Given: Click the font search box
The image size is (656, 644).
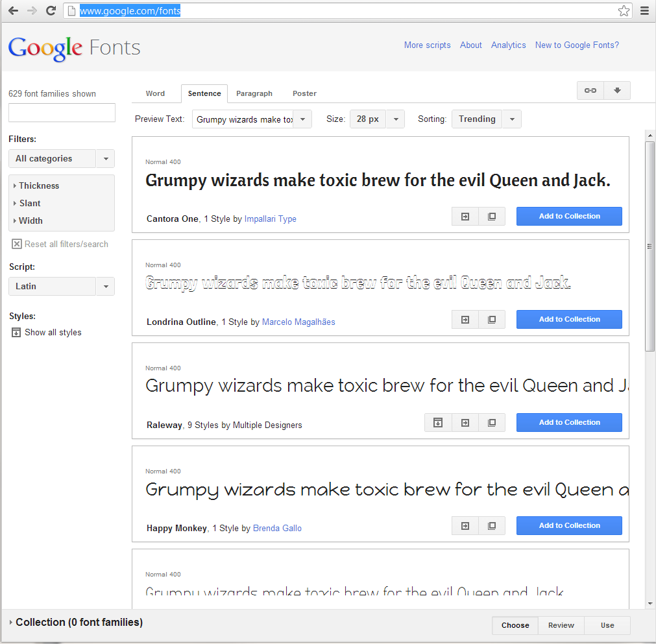Looking at the screenshot, I should [61, 112].
